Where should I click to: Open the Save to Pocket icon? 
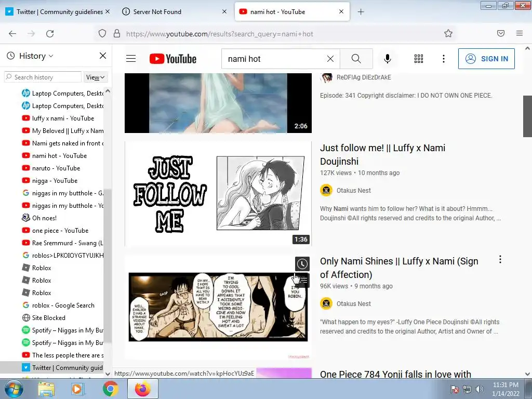(500, 33)
